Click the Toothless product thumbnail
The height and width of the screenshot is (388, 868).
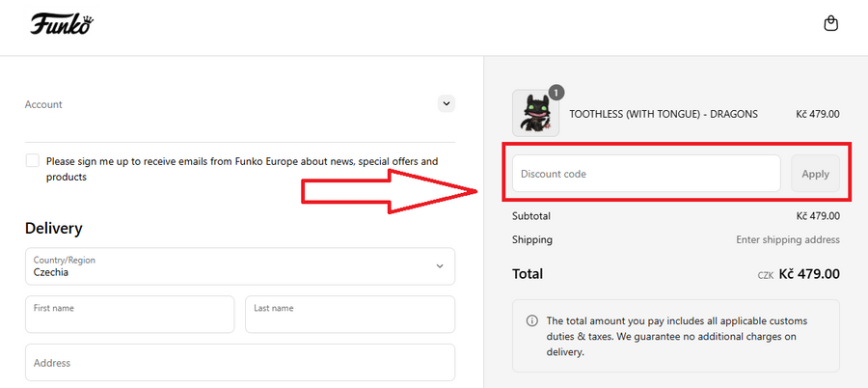(535, 114)
